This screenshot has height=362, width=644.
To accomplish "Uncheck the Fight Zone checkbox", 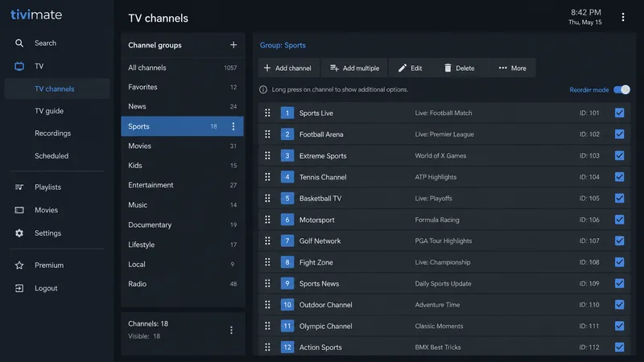I will [x=619, y=262].
